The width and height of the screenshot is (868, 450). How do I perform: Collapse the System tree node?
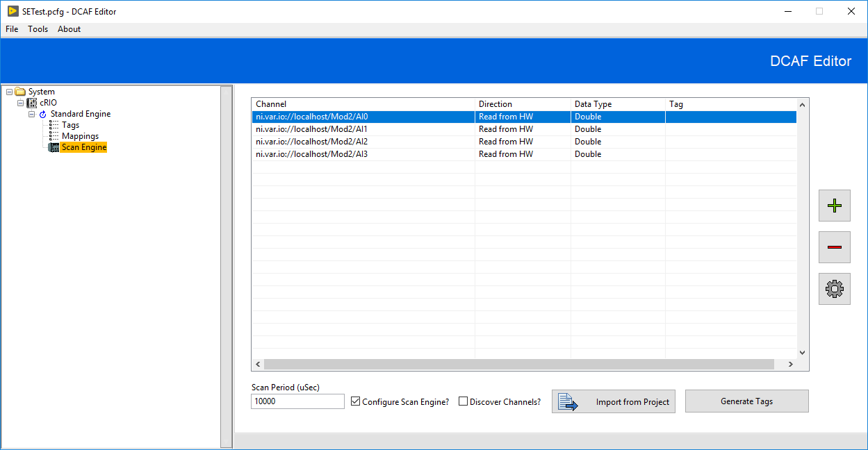click(x=9, y=92)
